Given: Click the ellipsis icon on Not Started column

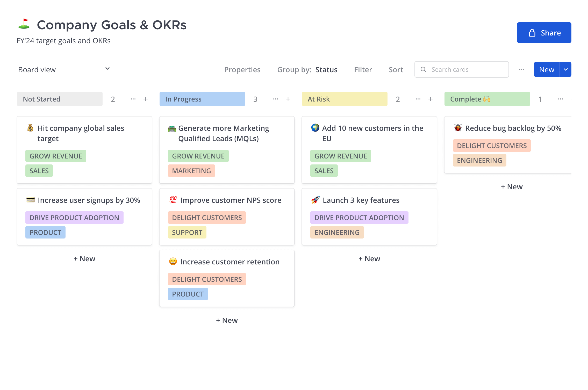Looking at the screenshot, I should pos(133,99).
